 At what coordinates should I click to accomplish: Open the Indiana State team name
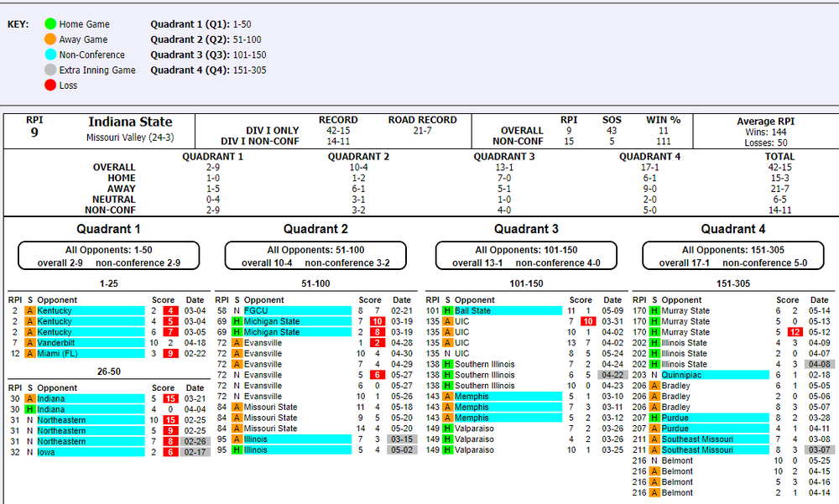point(130,122)
